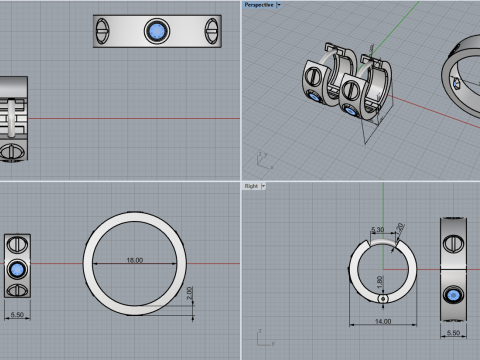Click the Right viewport title label
This screenshot has height=360, width=480.
point(251,186)
